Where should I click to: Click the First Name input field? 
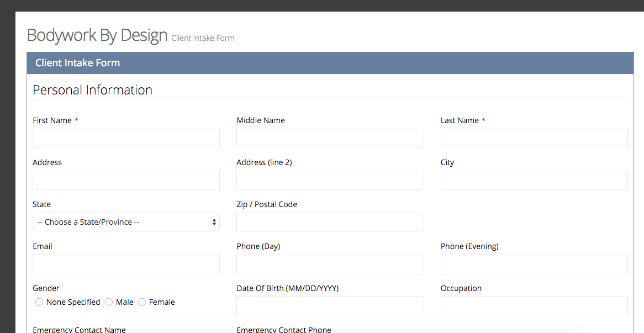[x=126, y=138]
